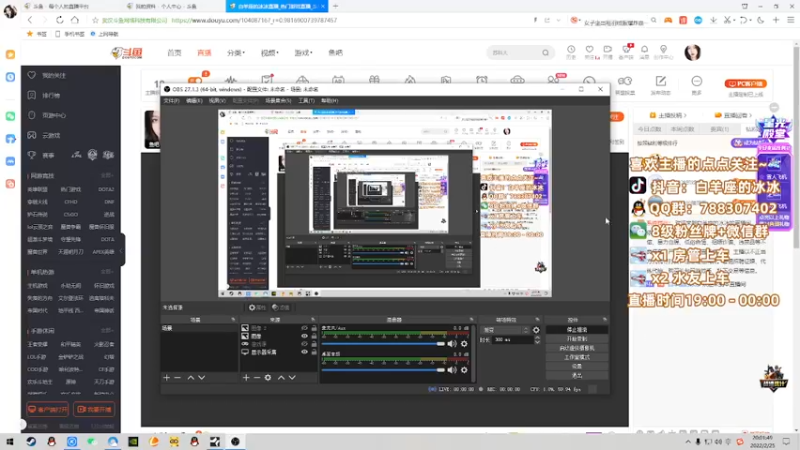800x450 pixels.
Task: Open the scene transition type dropdown
Action: click(x=505, y=330)
